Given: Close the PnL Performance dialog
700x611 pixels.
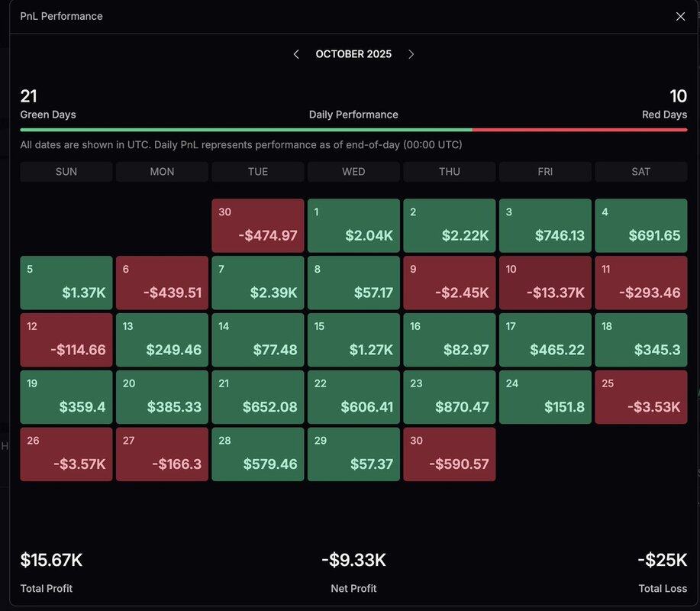Looking at the screenshot, I should [x=680, y=16].
